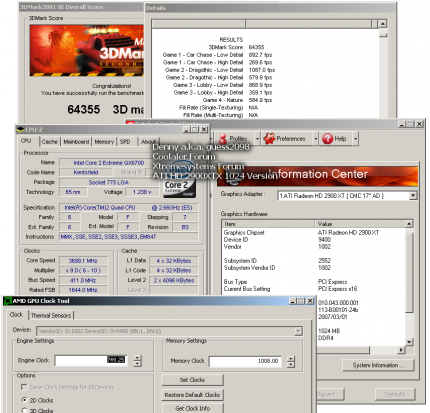This screenshot has height=413, width=430.
Task: Switch to the CPU tab in CPU-Z
Action: (x=26, y=141)
